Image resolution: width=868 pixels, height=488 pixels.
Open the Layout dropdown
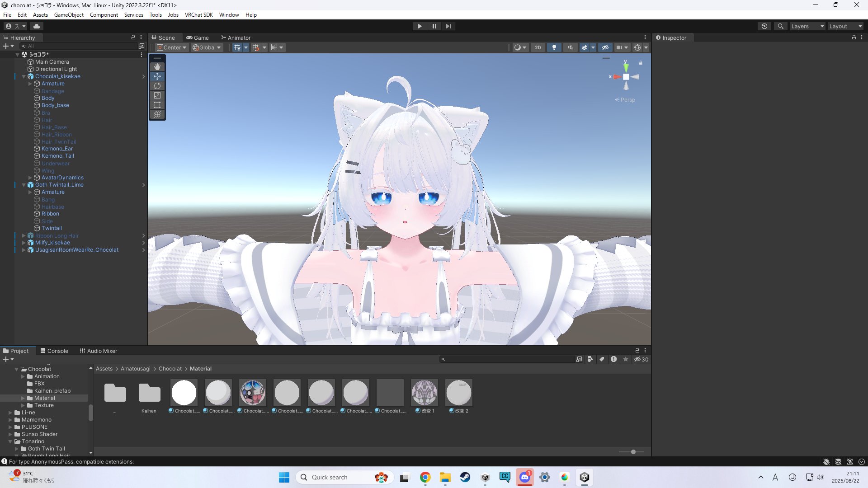click(x=845, y=26)
